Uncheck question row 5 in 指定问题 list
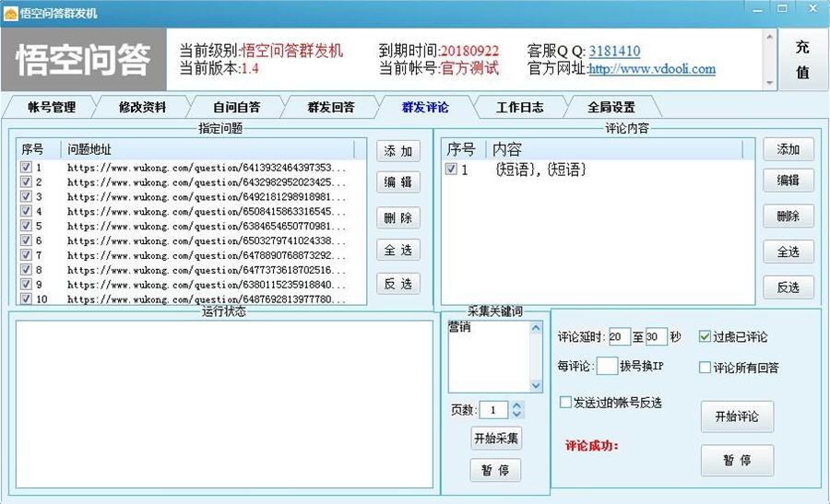Viewport: 830px width, 504px height. 26,226
